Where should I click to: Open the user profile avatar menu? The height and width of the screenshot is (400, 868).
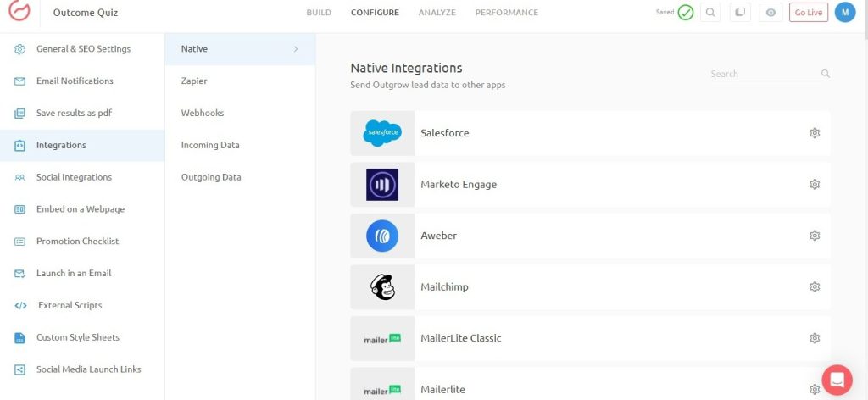click(x=844, y=13)
